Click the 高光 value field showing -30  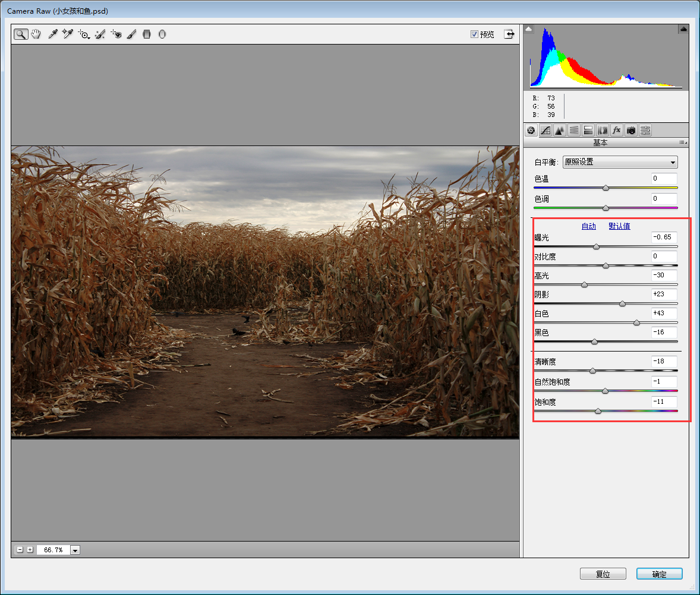[x=664, y=275]
